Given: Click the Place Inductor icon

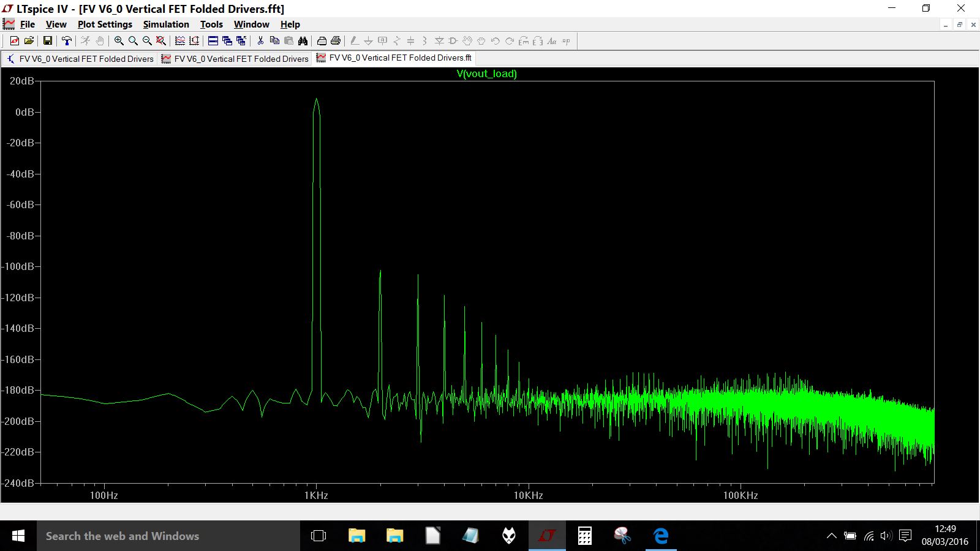Looking at the screenshot, I should pyautogui.click(x=425, y=41).
